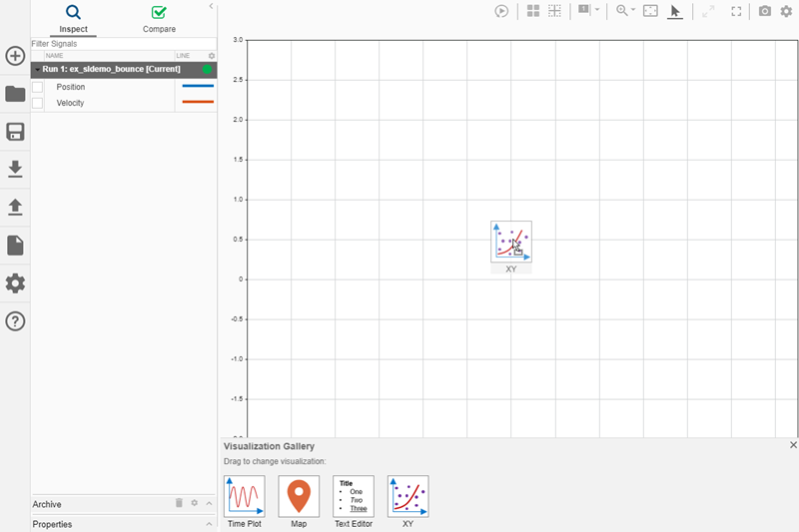Image resolution: width=799 pixels, height=532 pixels.
Task: Close the Visualization Gallery panel
Action: [x=793, y=445]
